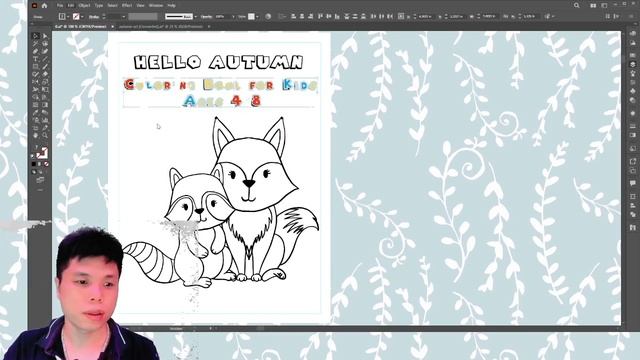Select the Zoom magnifier tool
Viewport: 640px width, 360px height.
pos(45,135)
